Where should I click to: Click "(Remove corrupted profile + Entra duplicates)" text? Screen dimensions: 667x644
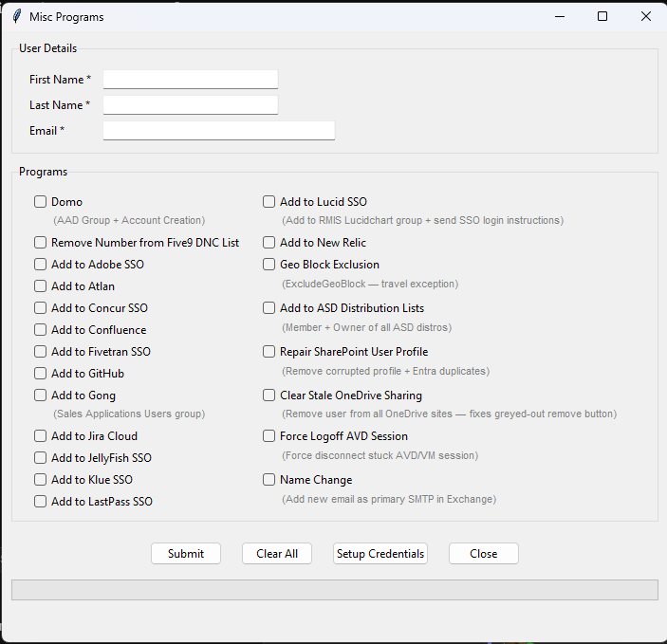point(385,371)
